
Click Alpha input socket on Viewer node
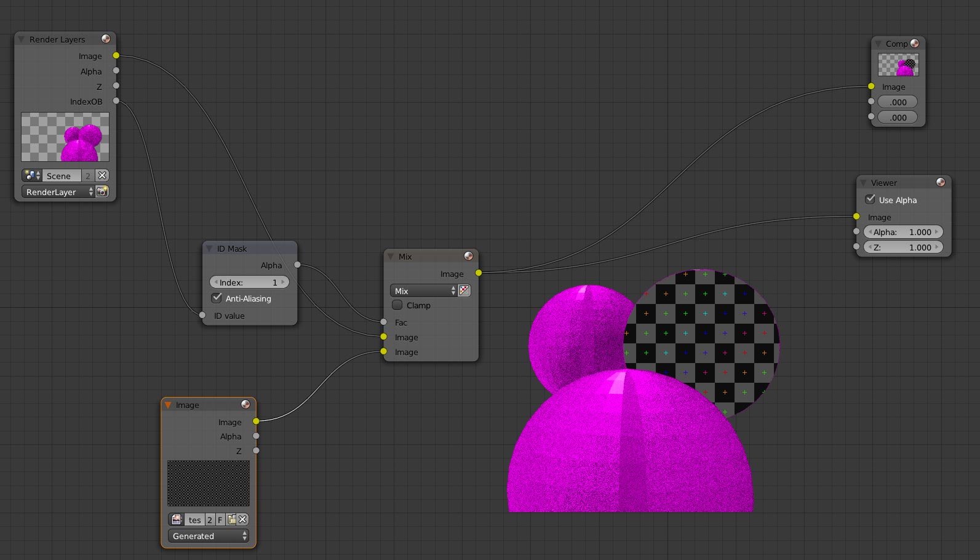click(x=856, y=231)
